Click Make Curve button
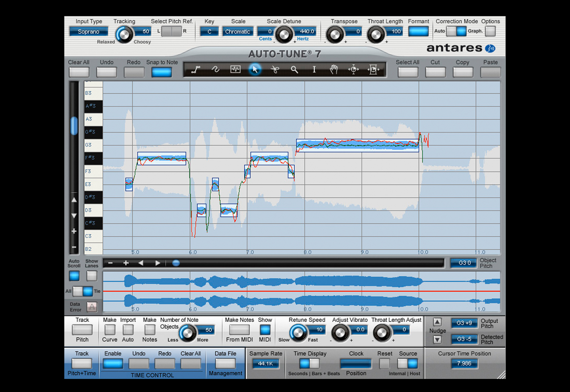The height and width of the screenshot is (392, 570). point(110,330)
